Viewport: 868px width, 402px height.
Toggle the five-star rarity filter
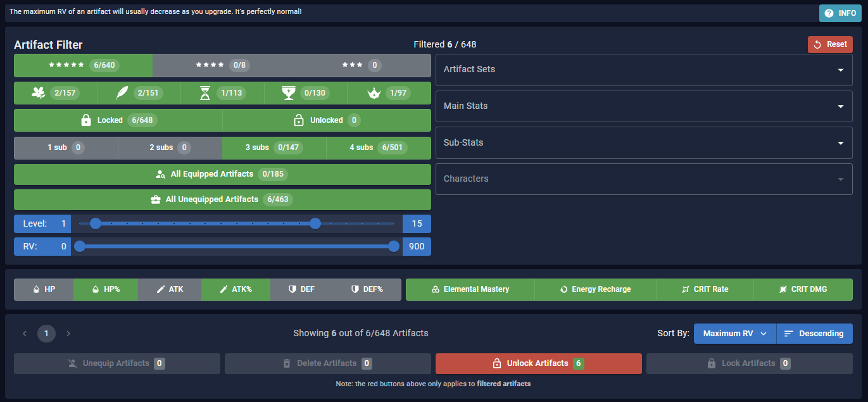click(x=84, y=65)
